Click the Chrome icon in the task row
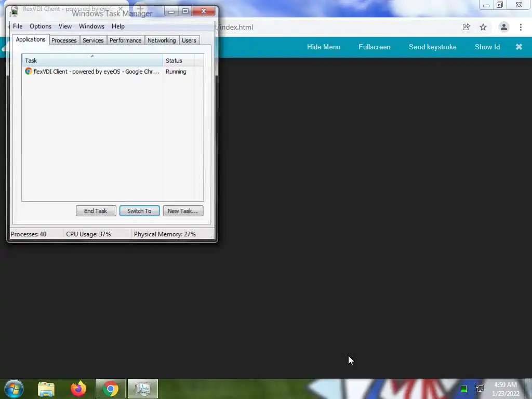The width and height of the screenshot is (532, 399). [x=29, y=71]
